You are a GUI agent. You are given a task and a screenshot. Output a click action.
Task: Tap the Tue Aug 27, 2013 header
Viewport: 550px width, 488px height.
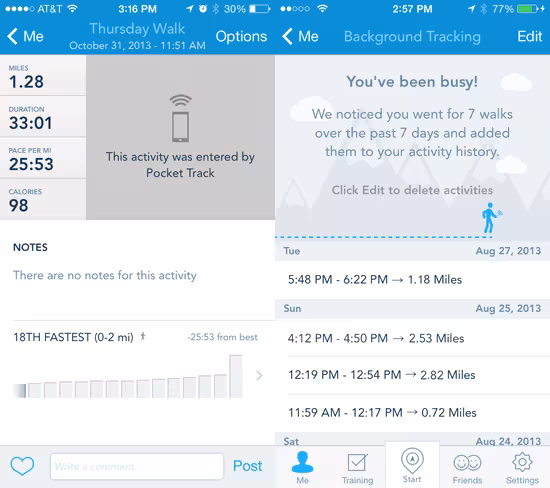412,251
